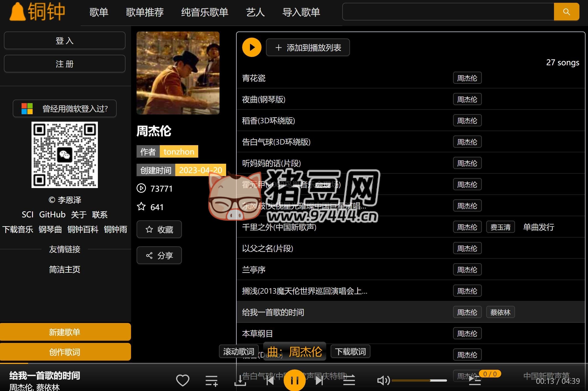Click the WeChat QR code image
Viewport: 588px width, 391px height.
[x=65, y=155]
